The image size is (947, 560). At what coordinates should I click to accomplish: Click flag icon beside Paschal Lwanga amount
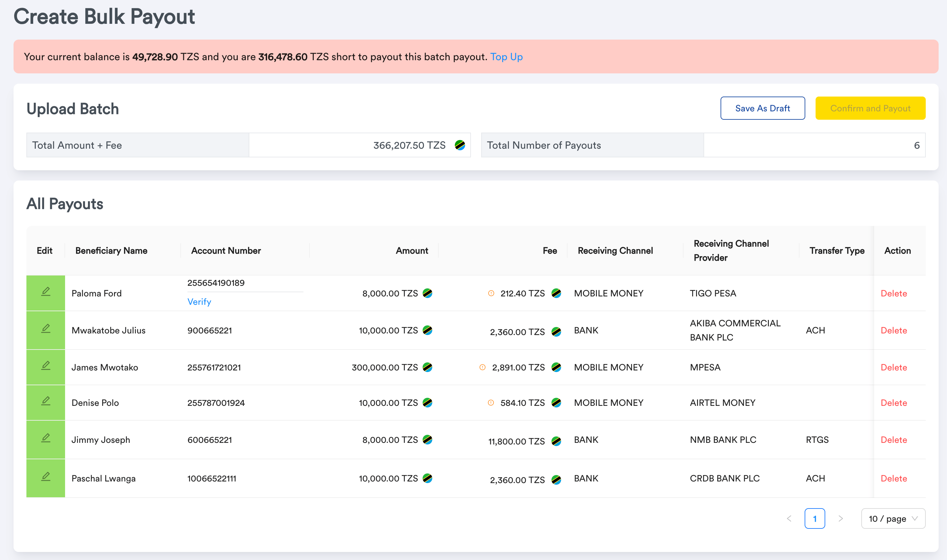tap(427, 478)
